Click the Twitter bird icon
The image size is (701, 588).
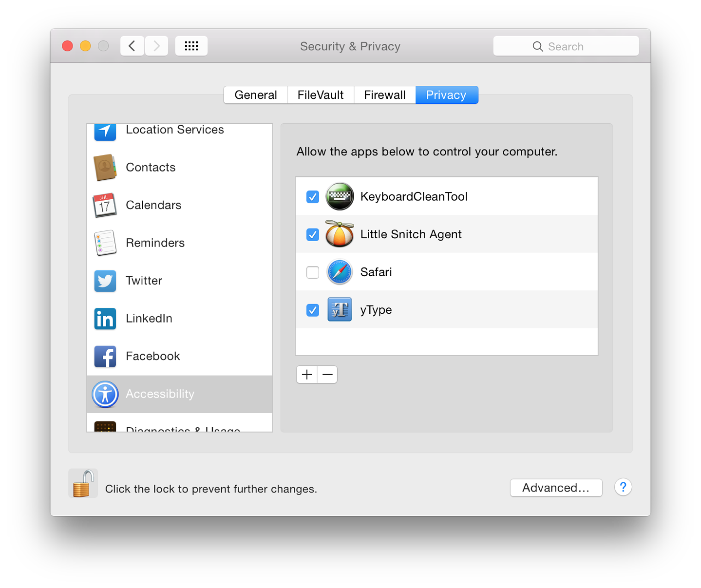[x=105, y=281]
